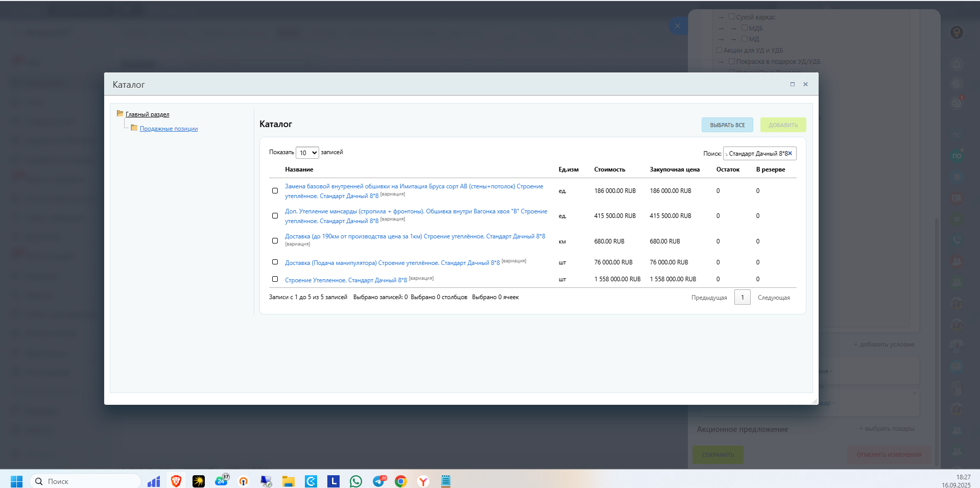Screen dimensions: 980x488
Task: Open Telegram from the taskbar
Action: click(379, 481)
